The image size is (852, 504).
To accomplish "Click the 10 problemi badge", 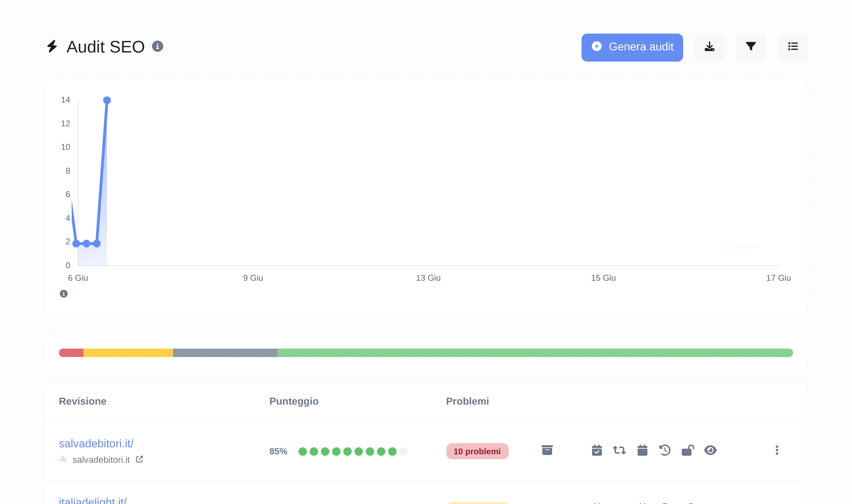I will (477, 451).
